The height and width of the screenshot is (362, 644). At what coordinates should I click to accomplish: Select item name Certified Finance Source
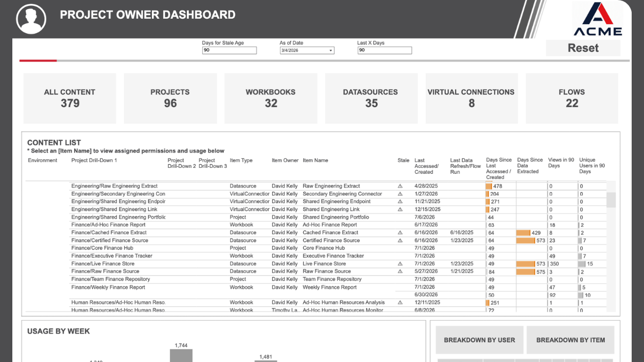[x=331, y=241]
